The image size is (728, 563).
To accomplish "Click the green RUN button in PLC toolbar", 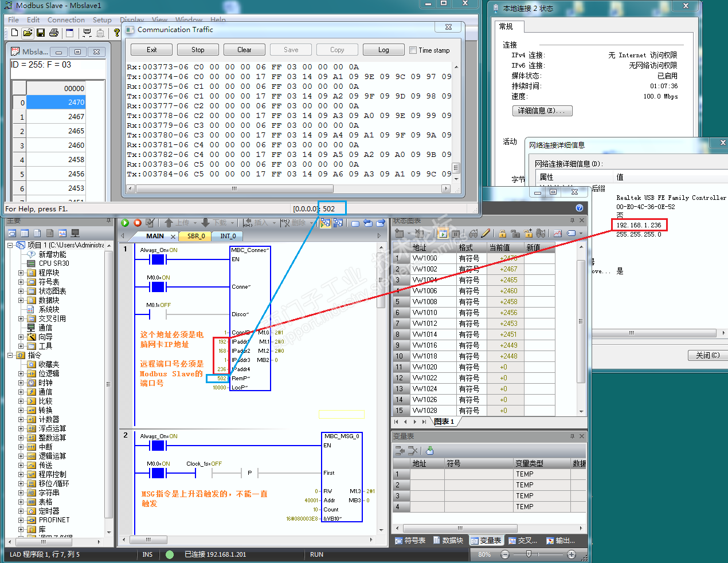I will tap(125, 223).
